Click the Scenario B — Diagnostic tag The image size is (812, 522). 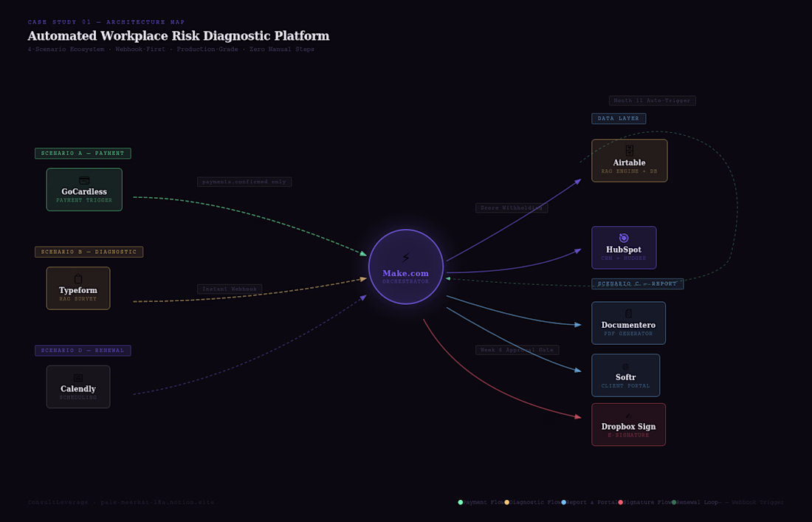[89, 252]
